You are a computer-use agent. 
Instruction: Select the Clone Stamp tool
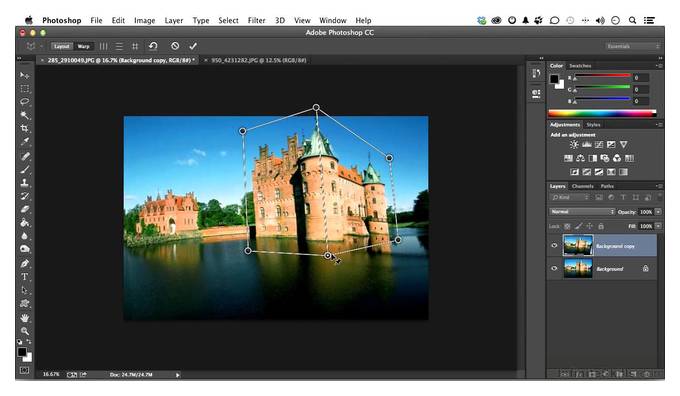24,183
